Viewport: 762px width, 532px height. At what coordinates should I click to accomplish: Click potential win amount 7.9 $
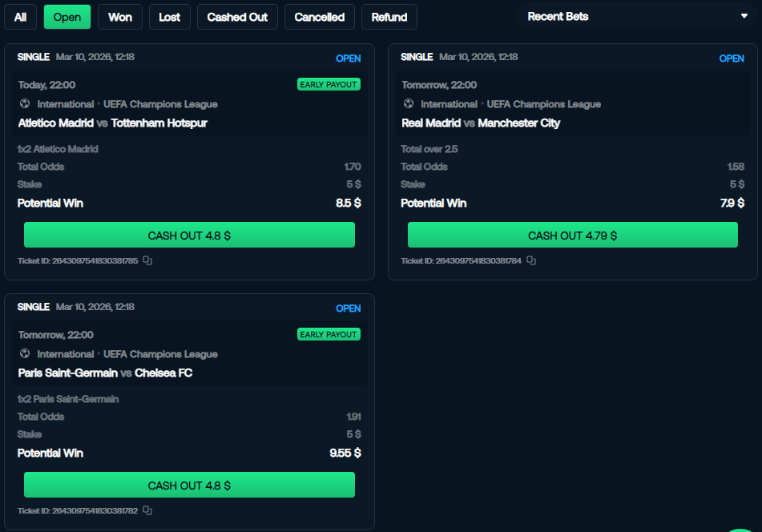pos(732,203)
